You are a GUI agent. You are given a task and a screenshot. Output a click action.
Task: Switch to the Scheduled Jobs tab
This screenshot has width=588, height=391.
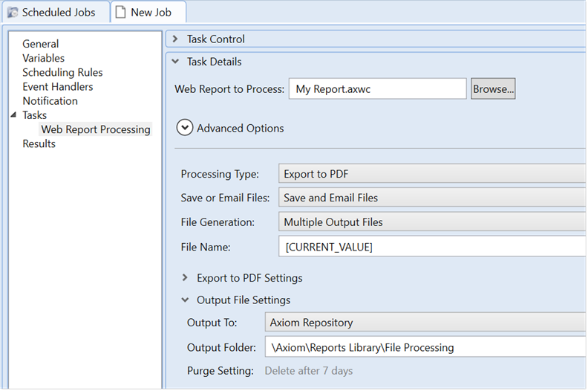point(58,13)
